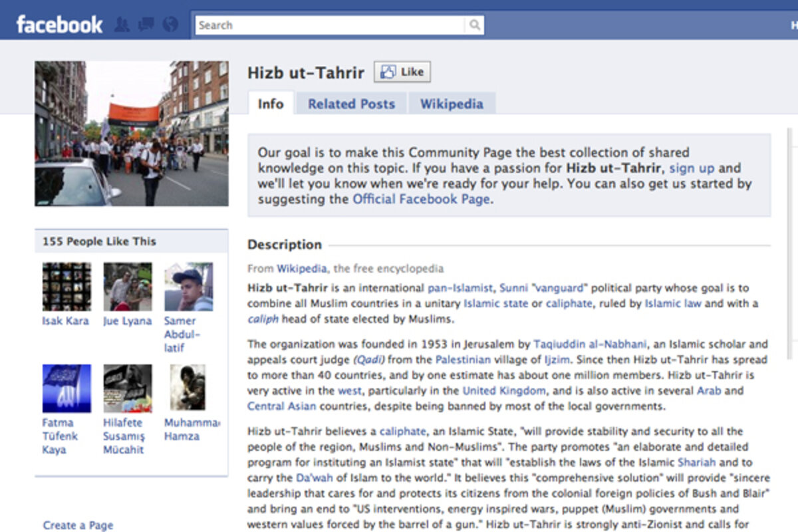
Task: Open Muhammad Hamza's profile picture
Action: pos(188,387)
